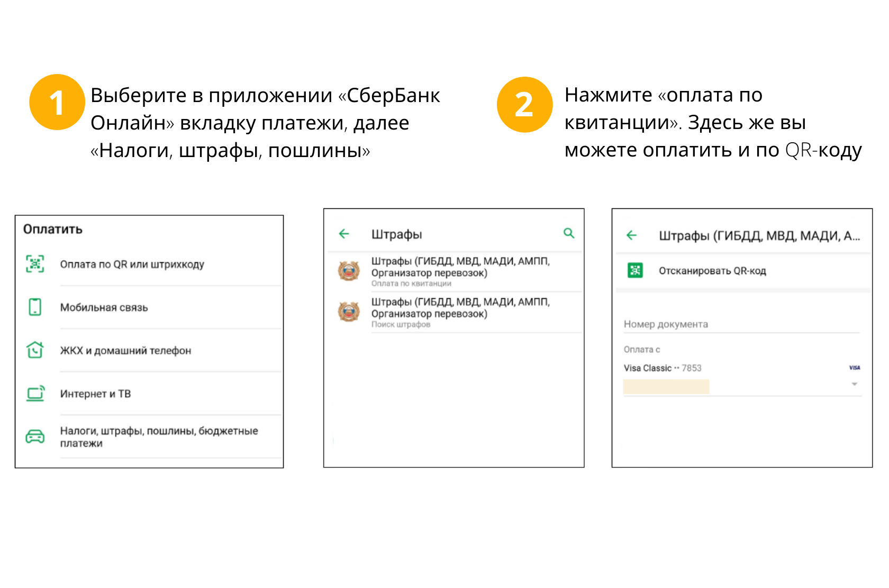Tap the car icon for Налоги, штрафы, пошлины
This screenshot has height=588, width=889.
pyautogui.click(x=35, y=437)
